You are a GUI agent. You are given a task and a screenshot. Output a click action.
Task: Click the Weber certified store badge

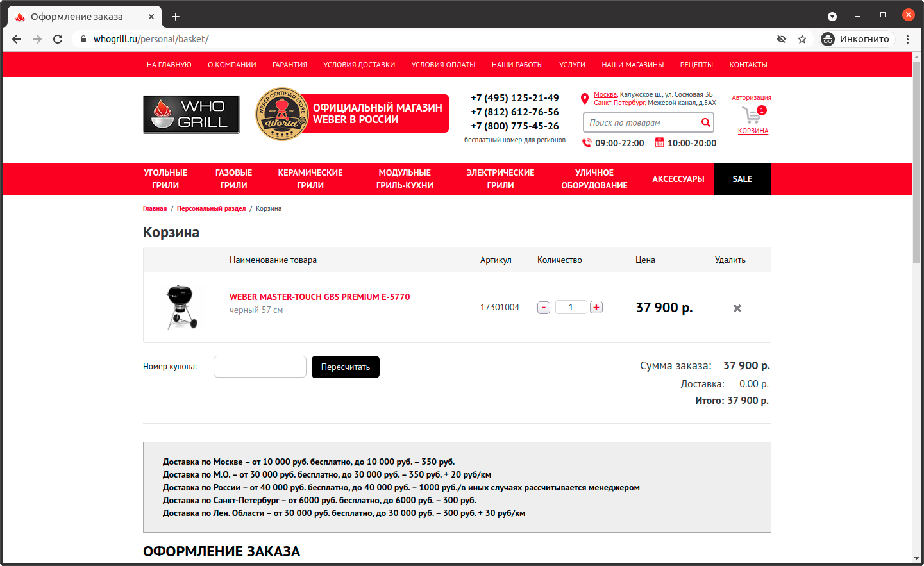tap(281, 114)
